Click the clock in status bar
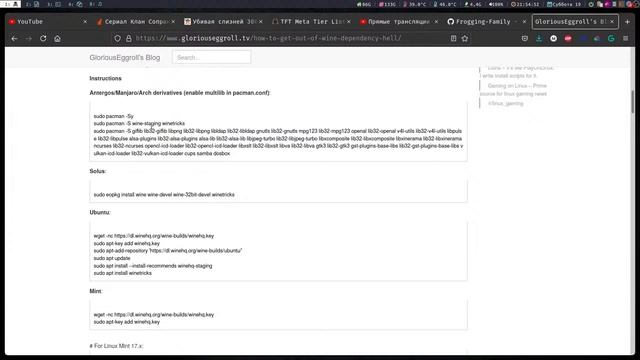 pyautogui.click(x=525, y=4)
